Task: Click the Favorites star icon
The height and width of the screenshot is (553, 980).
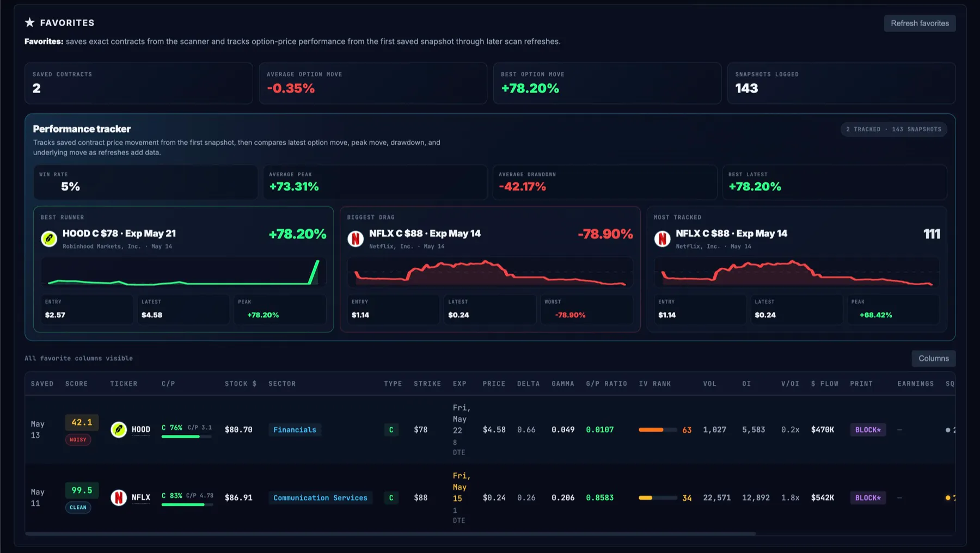Action: coord(30,22)
